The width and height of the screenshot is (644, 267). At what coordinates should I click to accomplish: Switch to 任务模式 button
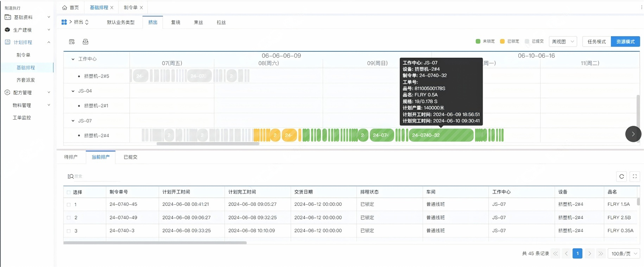pyautogui.click(x=597, y=42)
